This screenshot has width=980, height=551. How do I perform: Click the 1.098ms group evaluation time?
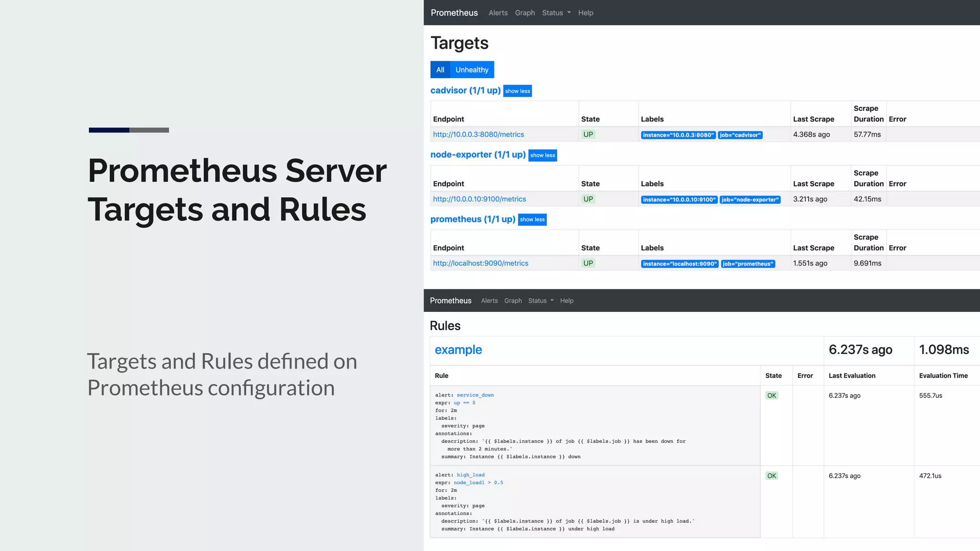click(944, 350)
